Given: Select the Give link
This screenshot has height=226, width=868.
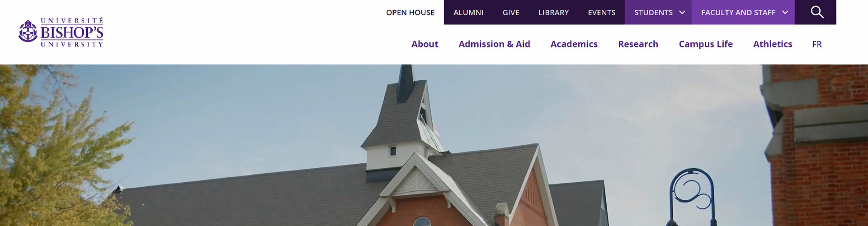Looking at the screenshot, I should (511, 13).
